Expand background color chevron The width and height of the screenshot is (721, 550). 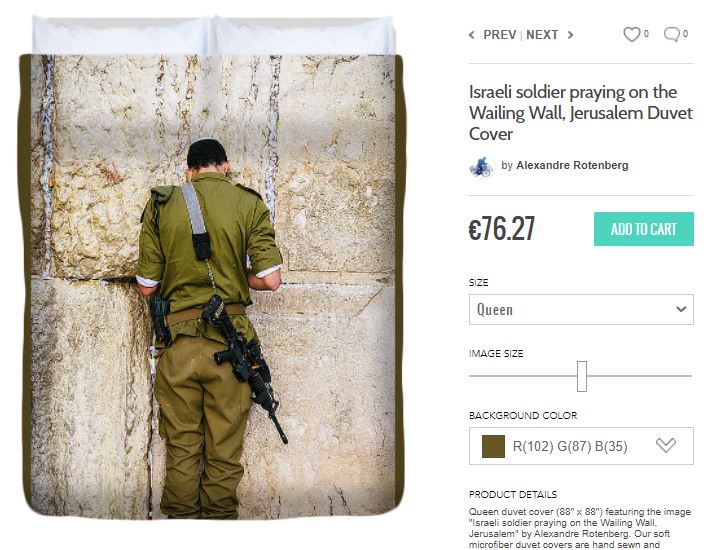pos(666,445)
